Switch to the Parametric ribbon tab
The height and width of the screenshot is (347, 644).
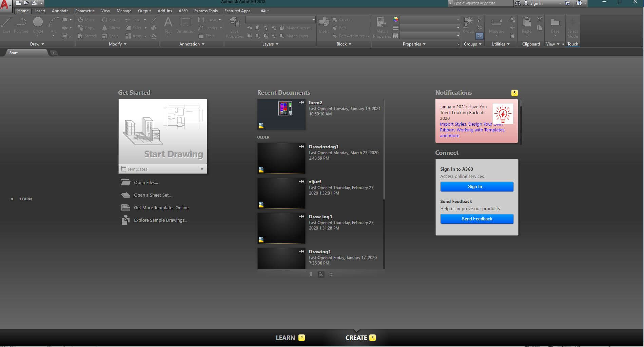[85, 11]
